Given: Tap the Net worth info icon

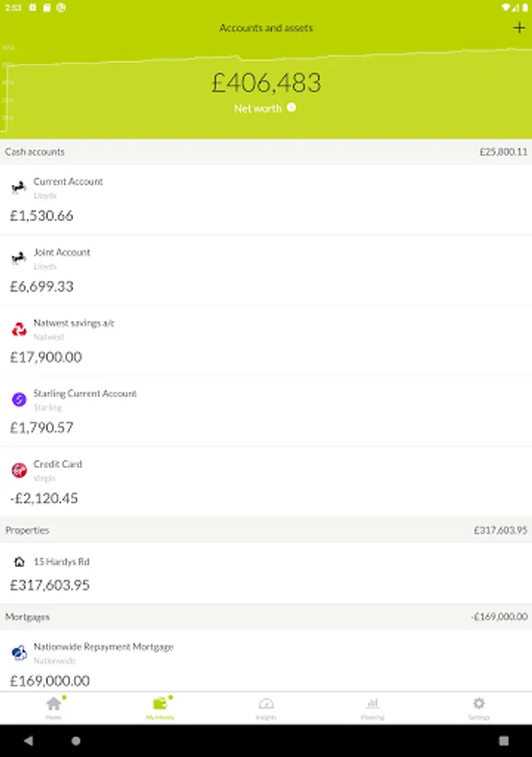Looking at the screenshot, I should tap(292, 108).
